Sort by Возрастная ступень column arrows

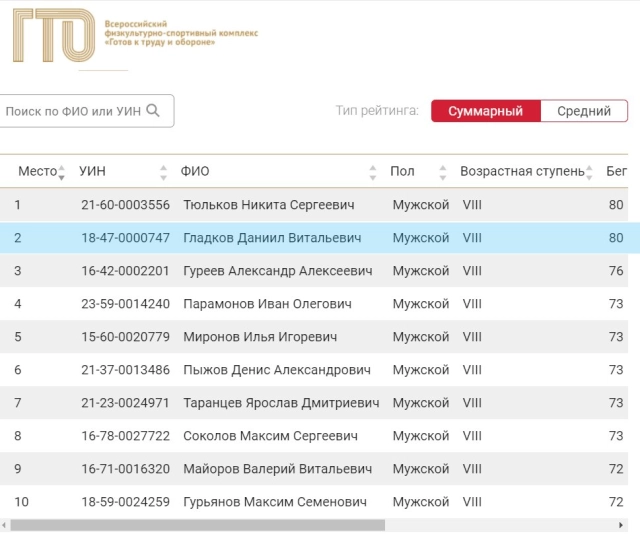(x=589, y=172)
